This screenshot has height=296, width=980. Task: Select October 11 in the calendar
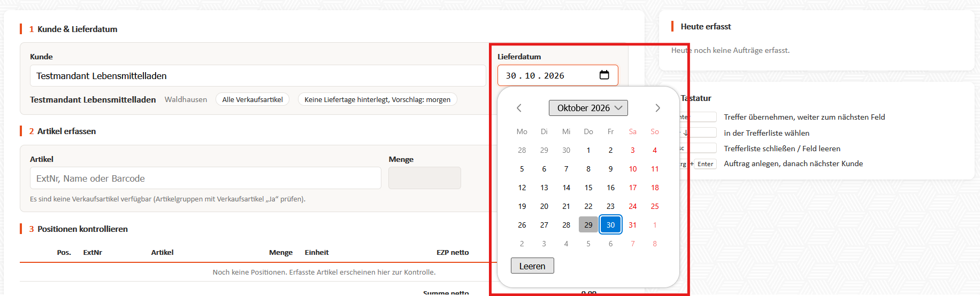(x=655, y=169)
